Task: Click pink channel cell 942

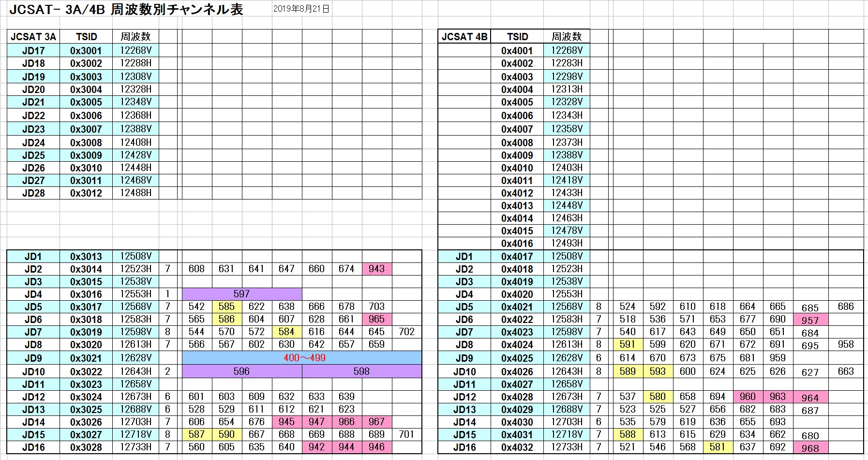Action: 317,447
